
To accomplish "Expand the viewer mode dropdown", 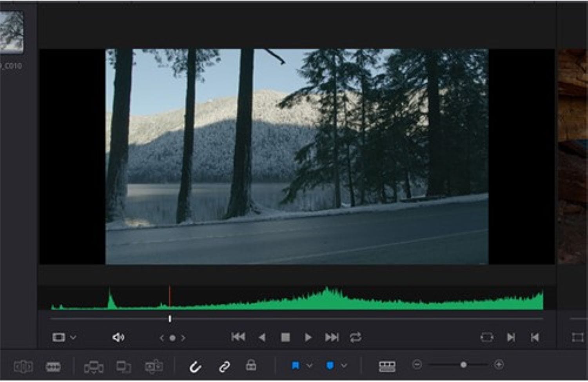I will tap(73, 337).
